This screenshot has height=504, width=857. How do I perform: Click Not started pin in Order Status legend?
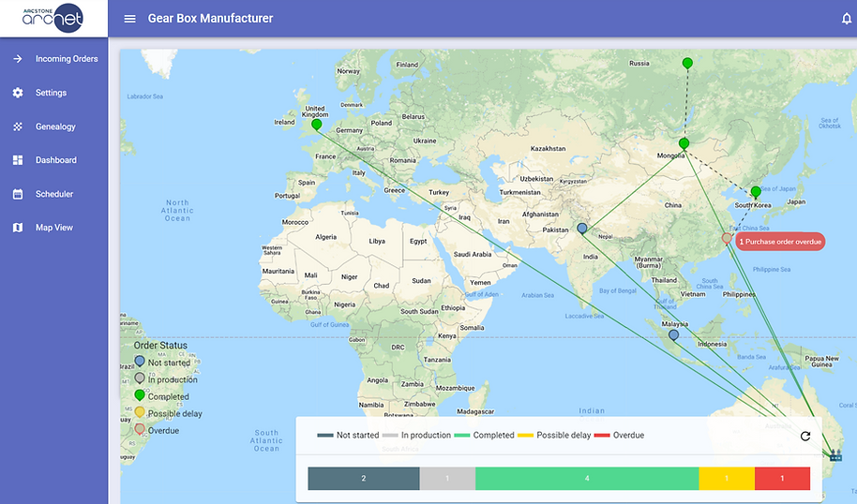point(140,361)
